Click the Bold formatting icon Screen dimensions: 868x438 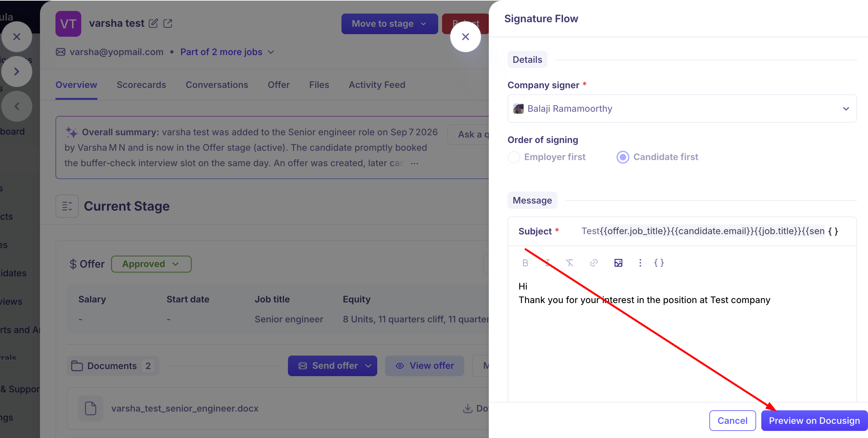point(525,263)
